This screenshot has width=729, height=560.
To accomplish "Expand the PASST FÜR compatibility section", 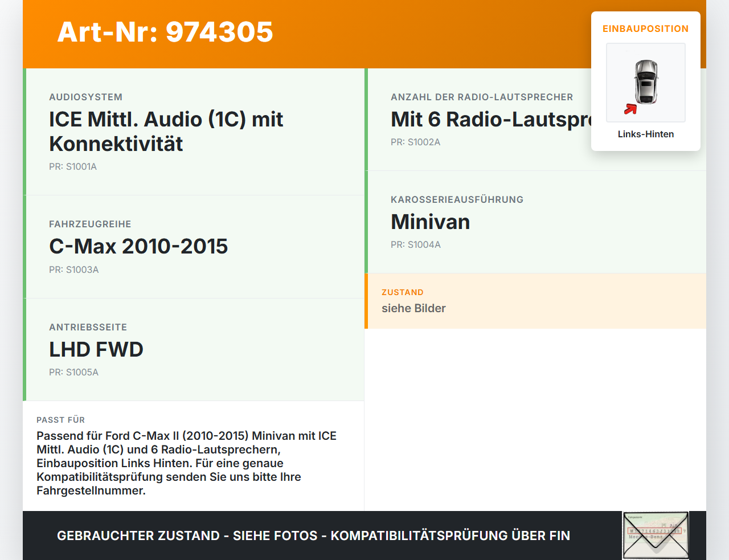I will [194, 455].
